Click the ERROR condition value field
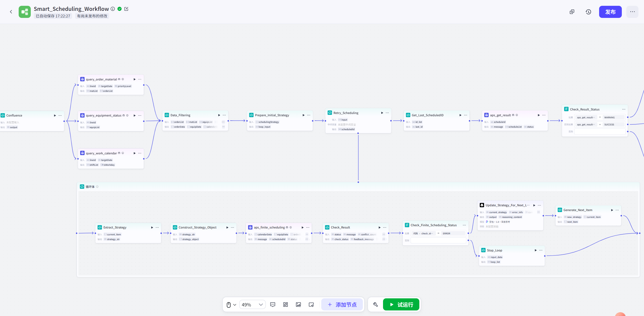This screenshot has width=644, height=316. tap(453, 234)
